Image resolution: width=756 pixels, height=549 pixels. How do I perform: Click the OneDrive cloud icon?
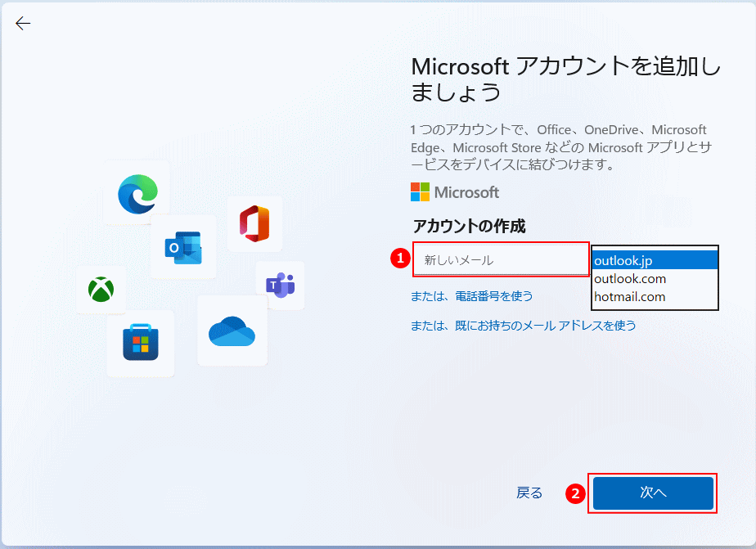pos(232,331)
